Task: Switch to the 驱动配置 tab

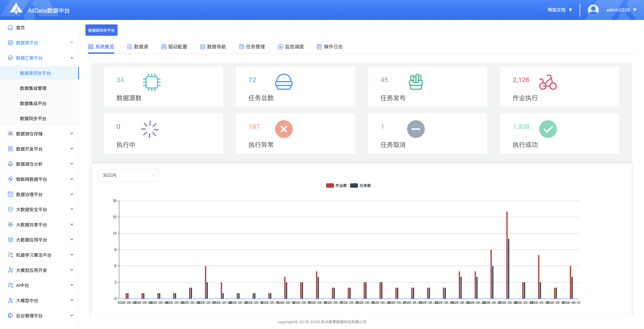Action: (x=174, y=47)
